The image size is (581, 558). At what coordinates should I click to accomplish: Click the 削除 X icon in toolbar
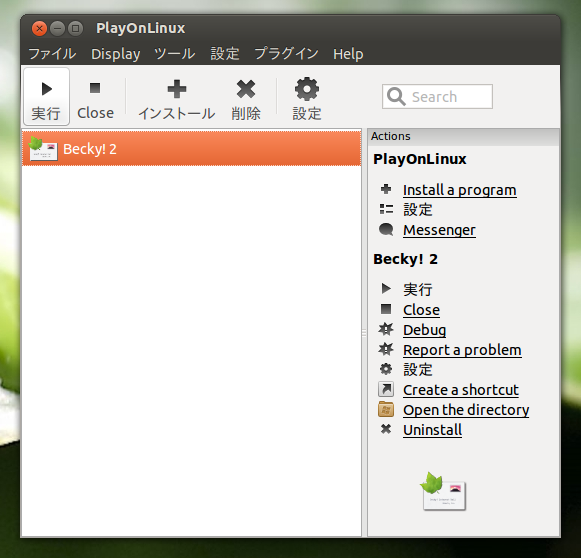point(246,89)
